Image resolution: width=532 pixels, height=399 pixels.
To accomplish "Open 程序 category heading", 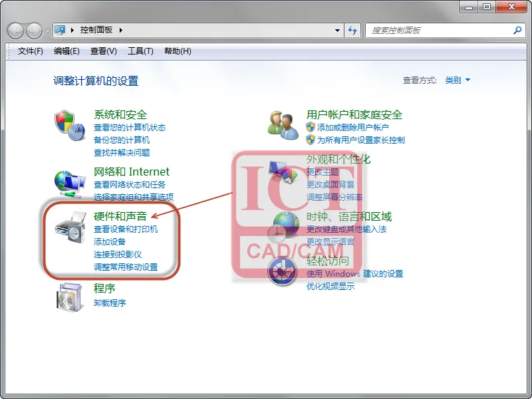I will [x=104, y=289].
